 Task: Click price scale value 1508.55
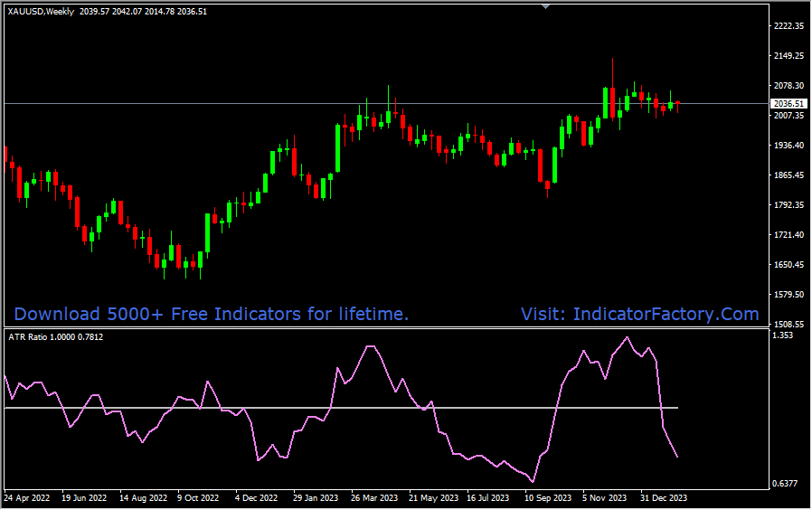point(788,325)
